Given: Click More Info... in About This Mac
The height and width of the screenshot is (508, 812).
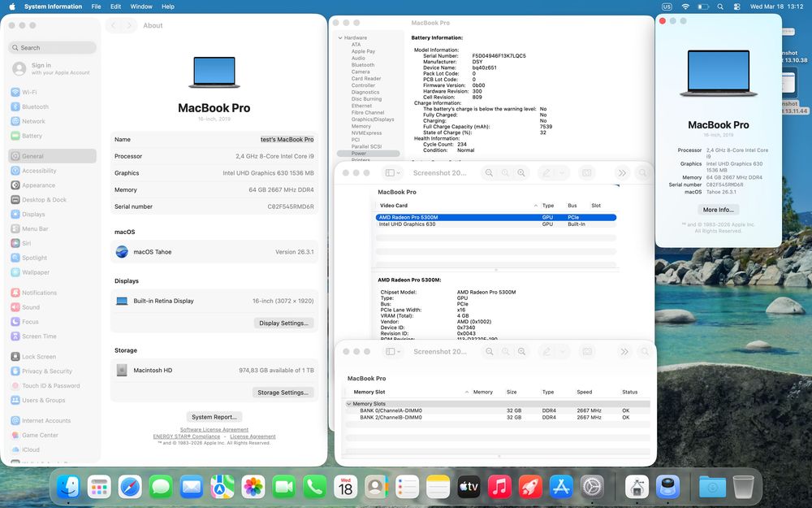Looking at the screenshot, I should 719,210.
